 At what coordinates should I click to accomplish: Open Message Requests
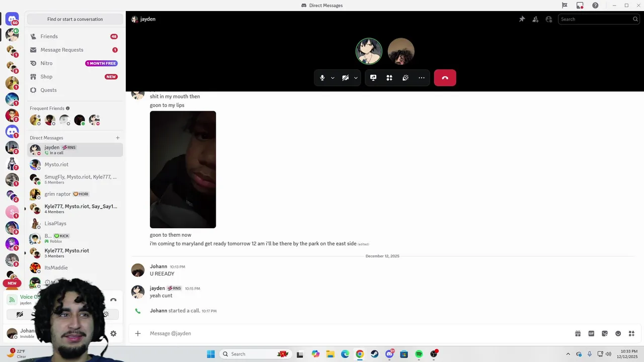click(x=75, y=50)
